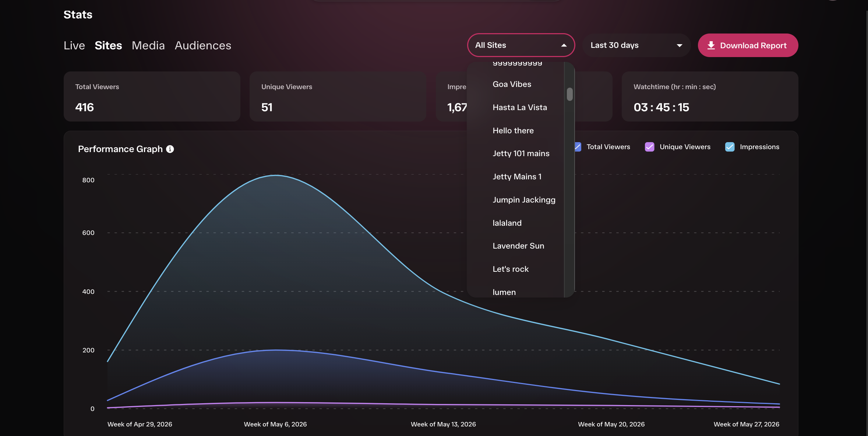Screen dimensions: 868x436
Task: Collapse the All Sites dropdown arrow
Action: tap(564, 45)
